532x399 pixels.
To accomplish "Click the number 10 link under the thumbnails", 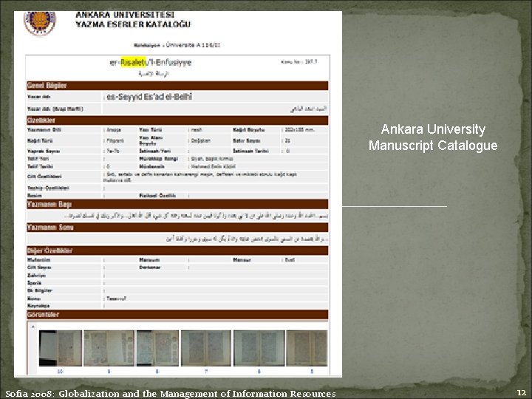I will coord(60,372).
